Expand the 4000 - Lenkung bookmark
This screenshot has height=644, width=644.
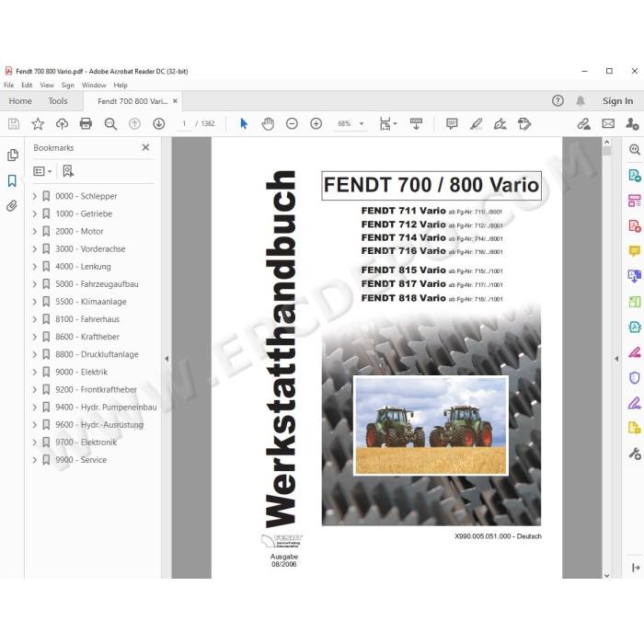tap(35, 267)
